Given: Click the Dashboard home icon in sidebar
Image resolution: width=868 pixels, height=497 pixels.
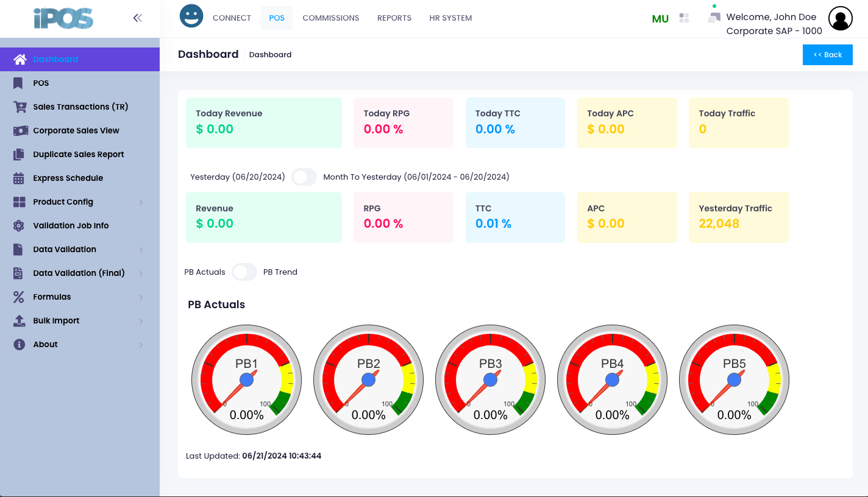Looking at the screenshot, I should (x=20, y=59).
